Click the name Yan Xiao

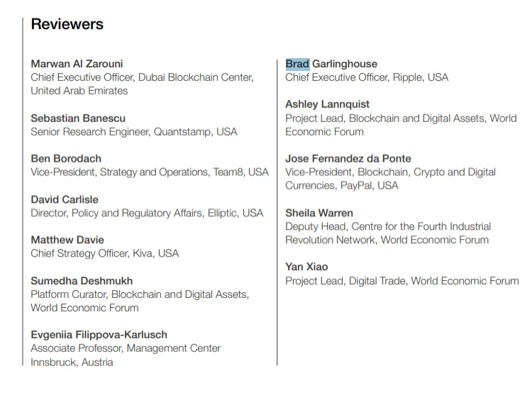pyautogui.click(x=306, y=267)
